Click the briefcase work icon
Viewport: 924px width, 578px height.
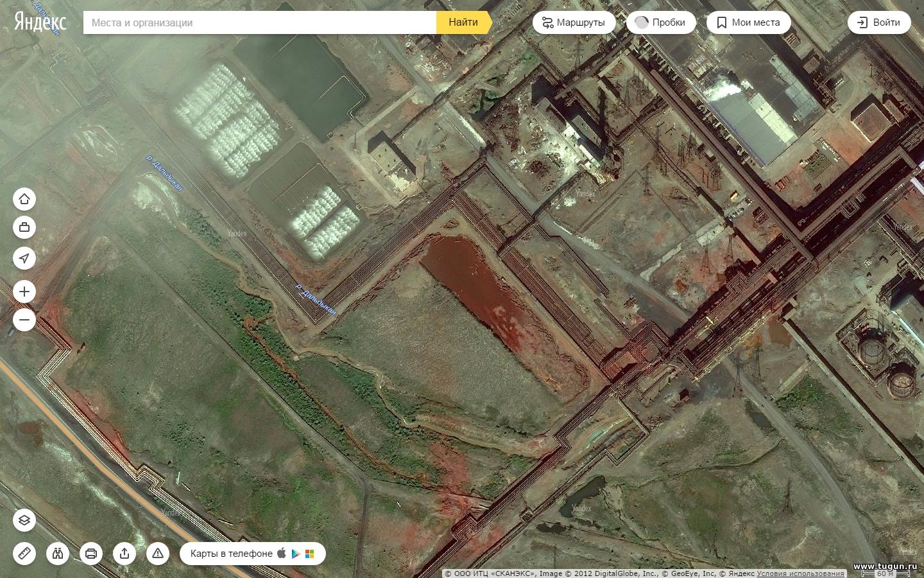[24, 227]
